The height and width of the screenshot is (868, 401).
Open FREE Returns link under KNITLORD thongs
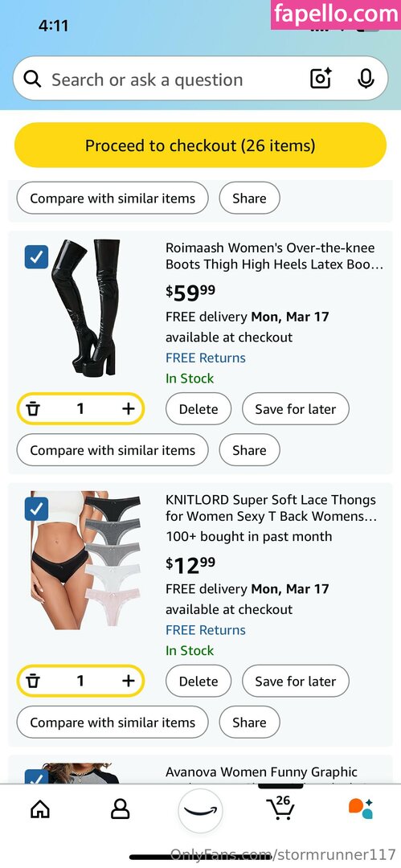click(x=206, y=630)
